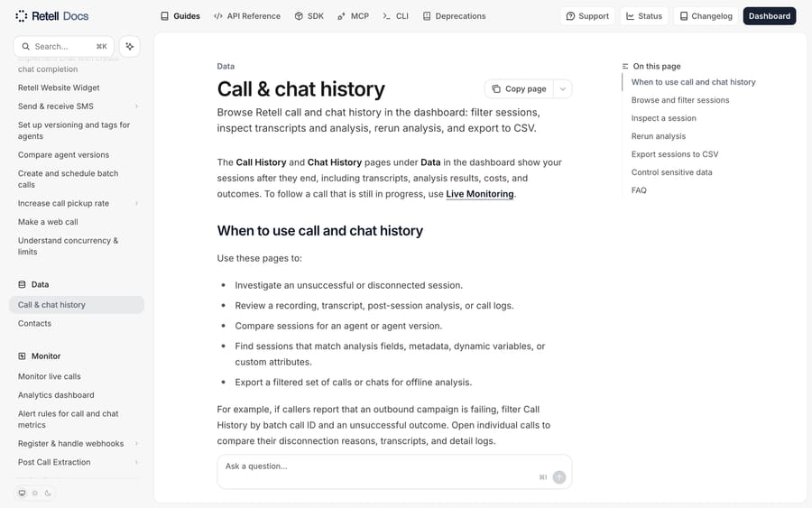Viewport: 812px width, 508px height.
Task: Click the Deprecations icon
Action: [427, 16]
